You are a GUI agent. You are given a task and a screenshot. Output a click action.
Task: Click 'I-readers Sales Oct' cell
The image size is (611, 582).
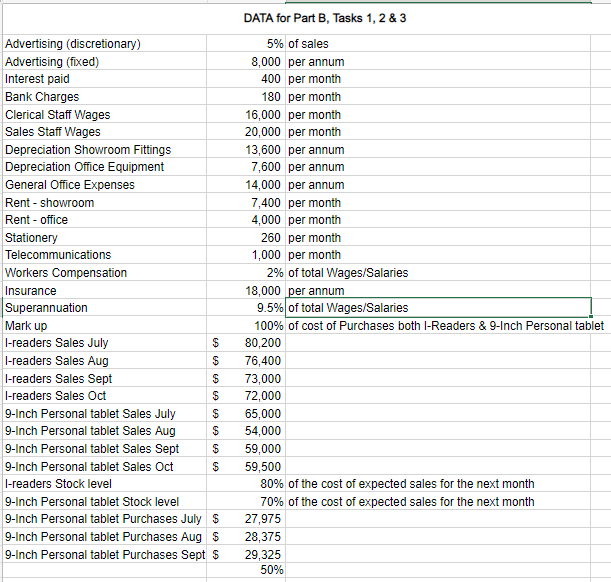pos(104,396)
